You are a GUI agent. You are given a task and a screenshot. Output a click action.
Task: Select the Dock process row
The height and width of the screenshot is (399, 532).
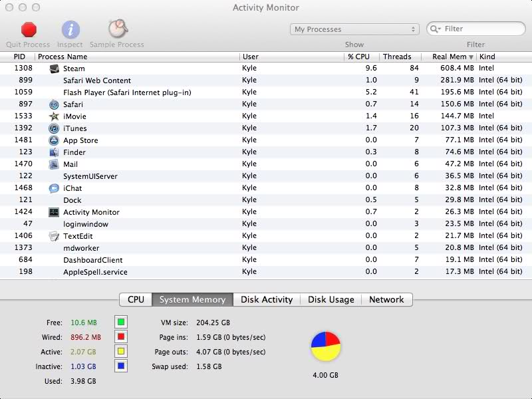pos(266,200)
